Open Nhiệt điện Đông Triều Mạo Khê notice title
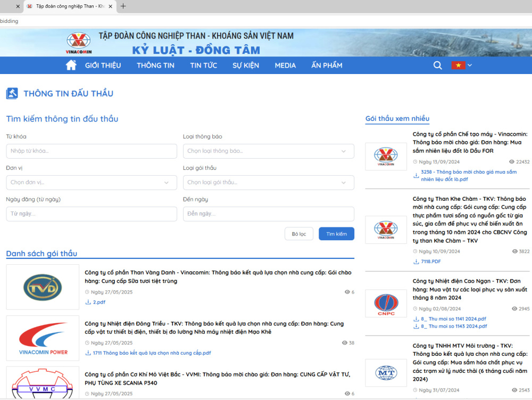This screenshot has height=400, width=532. 214,328
